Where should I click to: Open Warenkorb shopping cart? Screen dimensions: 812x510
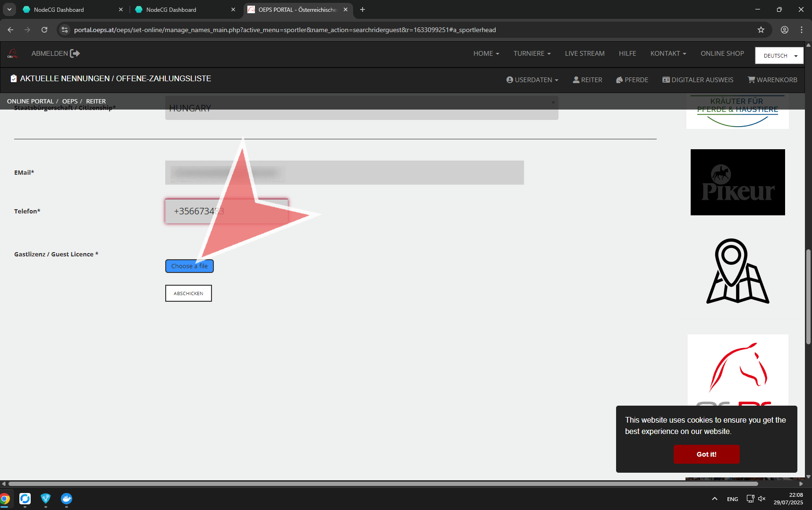[x=772, y=80]
